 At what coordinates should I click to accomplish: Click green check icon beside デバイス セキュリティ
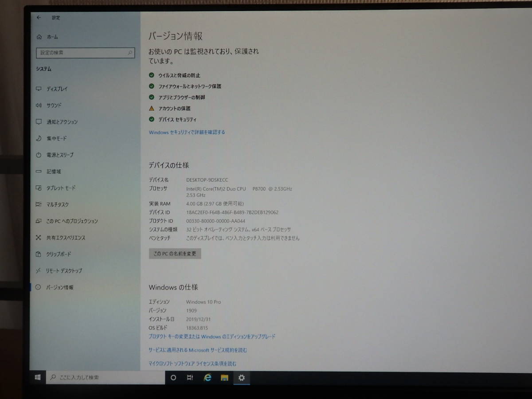point(152,119)
